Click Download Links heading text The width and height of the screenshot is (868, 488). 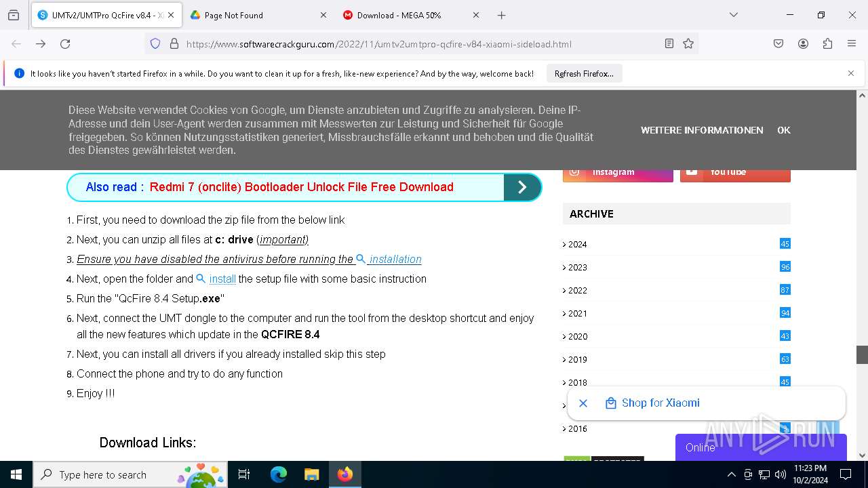pyautogui.click(x=148, y=443)
